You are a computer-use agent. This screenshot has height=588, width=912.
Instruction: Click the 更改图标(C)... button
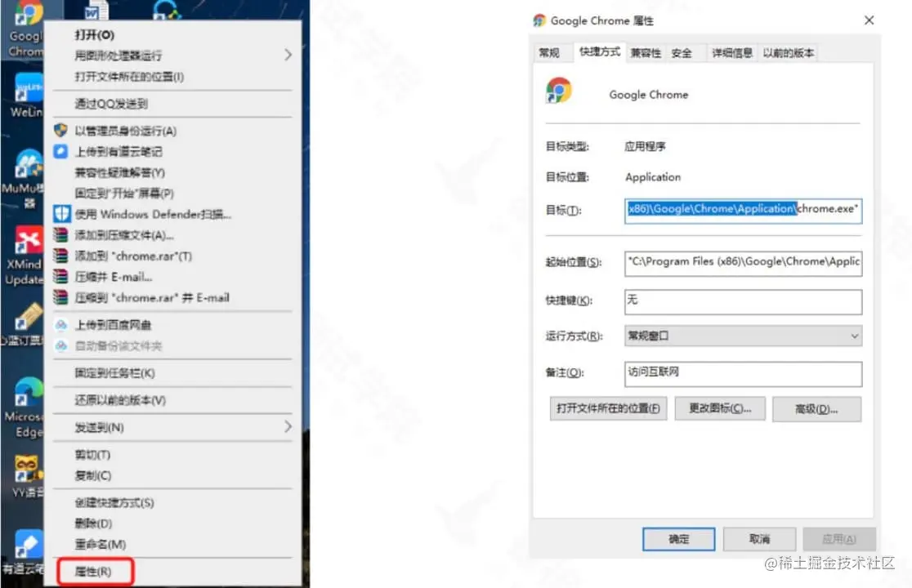(x=720, y=408)
